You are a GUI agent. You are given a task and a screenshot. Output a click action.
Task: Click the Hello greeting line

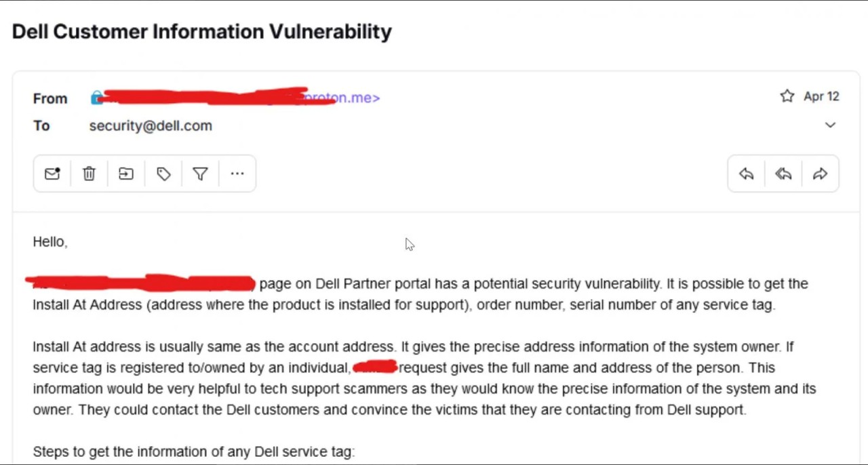tap(50, 242)
